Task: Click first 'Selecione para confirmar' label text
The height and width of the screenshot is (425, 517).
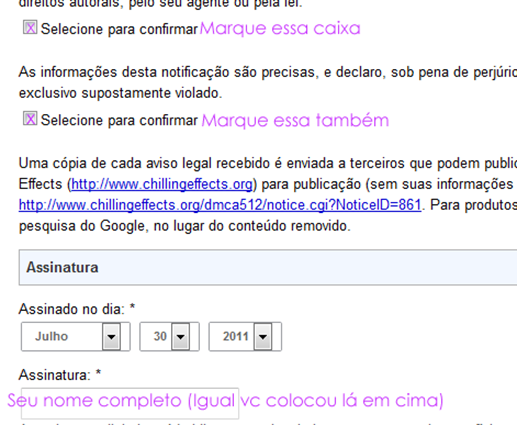Action: (119, 29)
